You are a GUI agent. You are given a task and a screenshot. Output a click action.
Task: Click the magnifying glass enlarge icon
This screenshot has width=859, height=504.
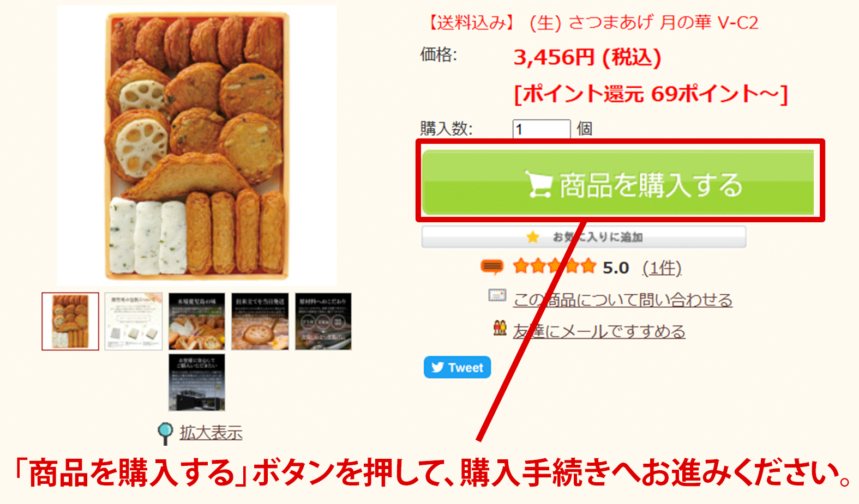(165, 434)
